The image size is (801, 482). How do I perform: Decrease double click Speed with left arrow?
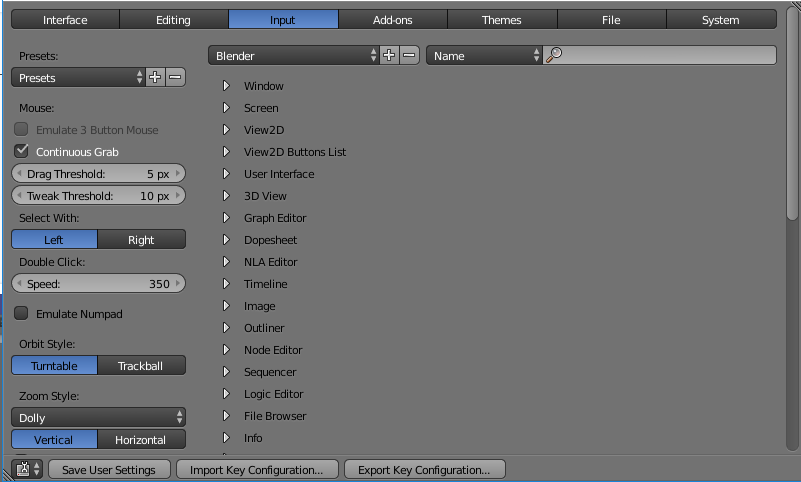[19, 283]
